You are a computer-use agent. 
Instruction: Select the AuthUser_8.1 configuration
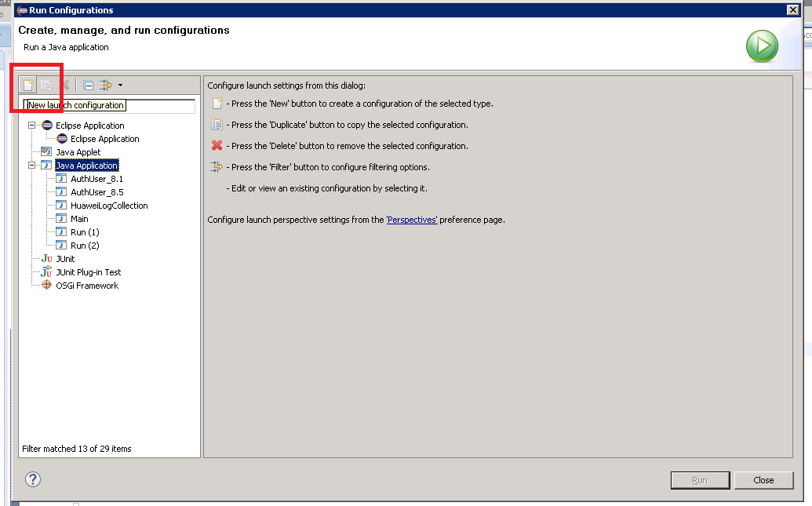point(96,179)
